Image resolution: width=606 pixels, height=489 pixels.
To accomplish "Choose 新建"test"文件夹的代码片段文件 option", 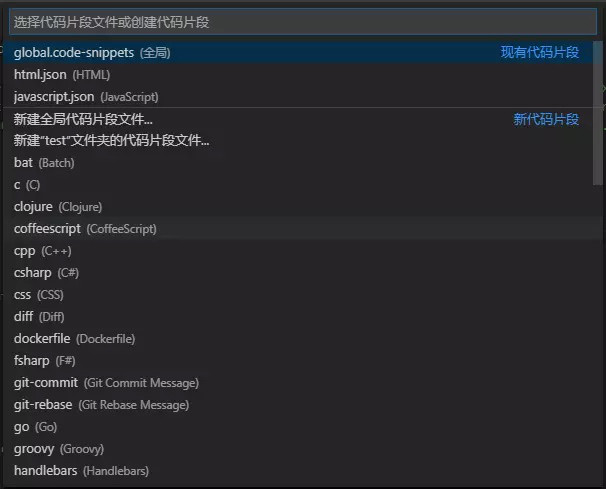I will pyautogui.click(x=112, y=141).
